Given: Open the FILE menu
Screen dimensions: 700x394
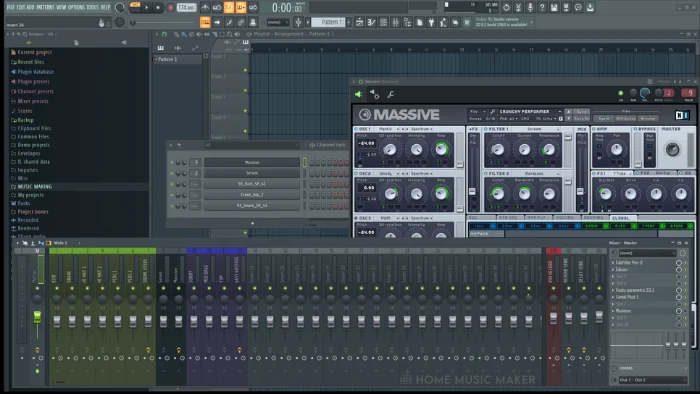Looking at the screenshot, I should (x=10, y=7).
